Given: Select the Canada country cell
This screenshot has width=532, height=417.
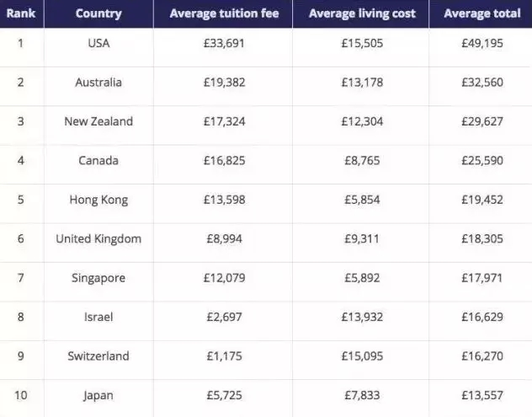Looking at the screenshot, I should [x=98, y=160].
